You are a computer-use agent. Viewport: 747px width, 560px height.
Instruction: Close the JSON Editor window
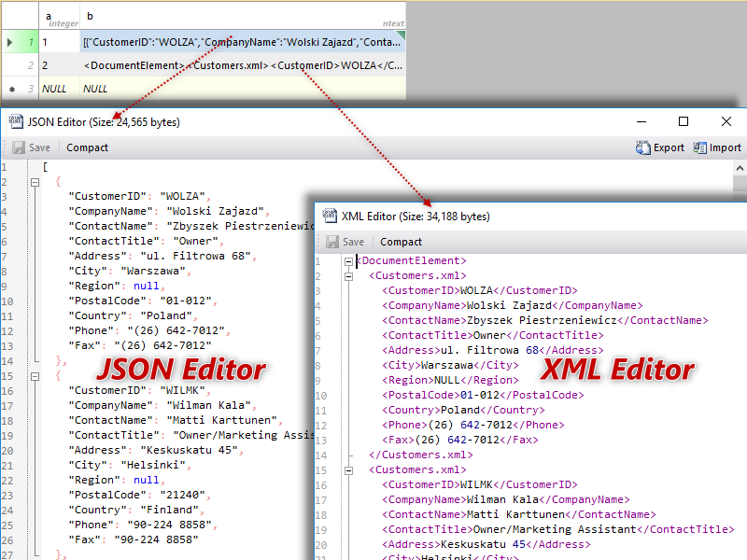[x=726, y=122]
